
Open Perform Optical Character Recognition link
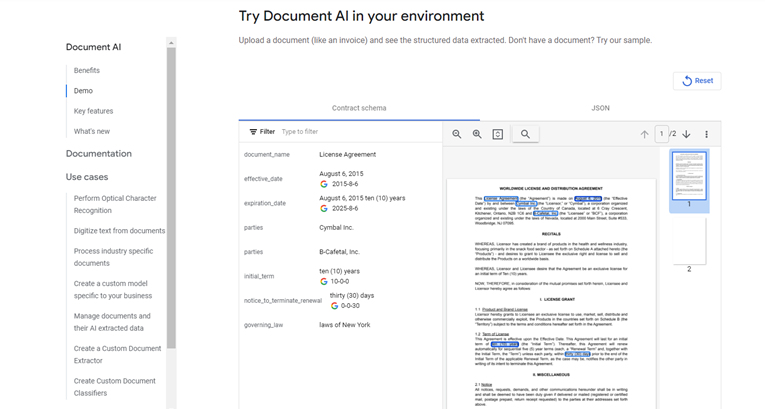point(115,204)
